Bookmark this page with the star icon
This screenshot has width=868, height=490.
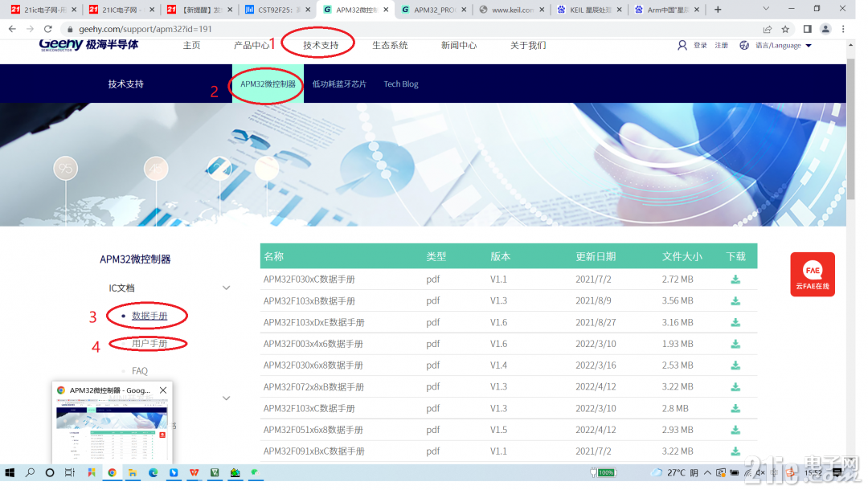(x=785, y=29)
